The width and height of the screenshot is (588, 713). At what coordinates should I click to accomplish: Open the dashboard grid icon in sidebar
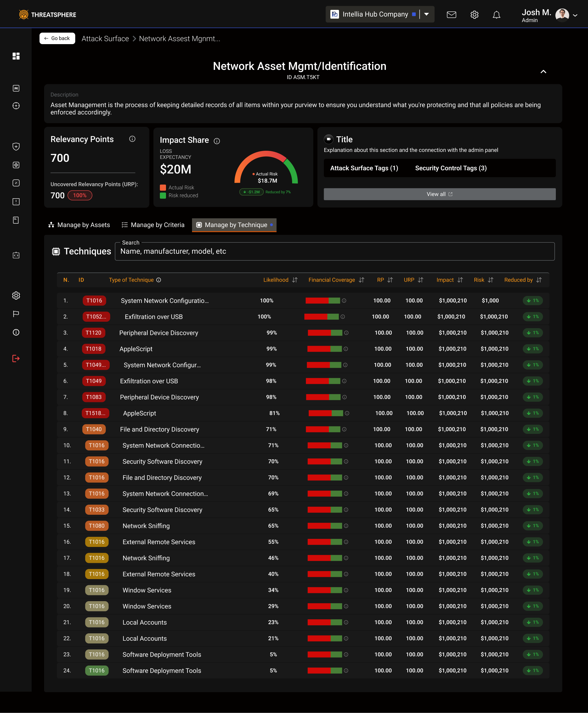click(16, 56)
